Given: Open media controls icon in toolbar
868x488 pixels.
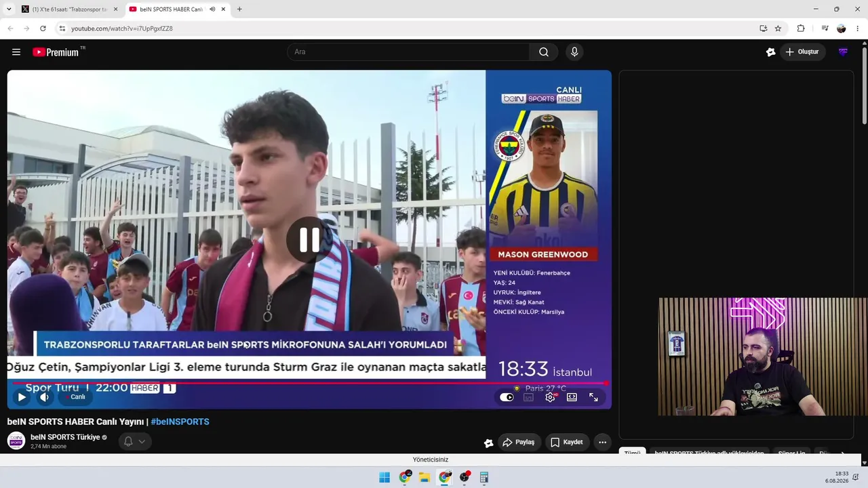Looking at the screenshot, I should click(x=825, y=28).
